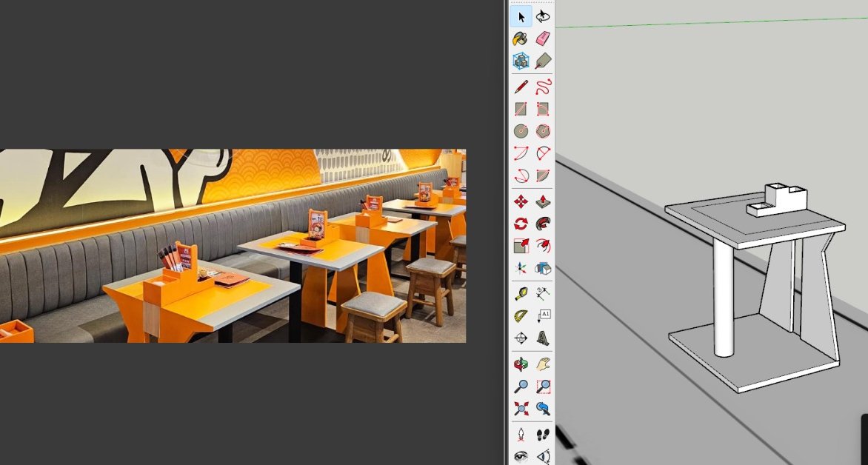Pick the Pie tool
868x465 pixels.
point(543,175)
